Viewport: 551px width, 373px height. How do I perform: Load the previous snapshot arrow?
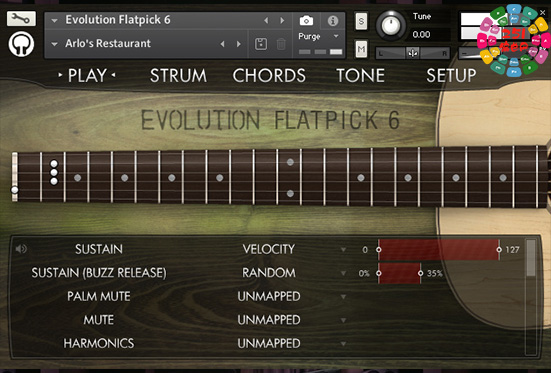pos(222,44)
